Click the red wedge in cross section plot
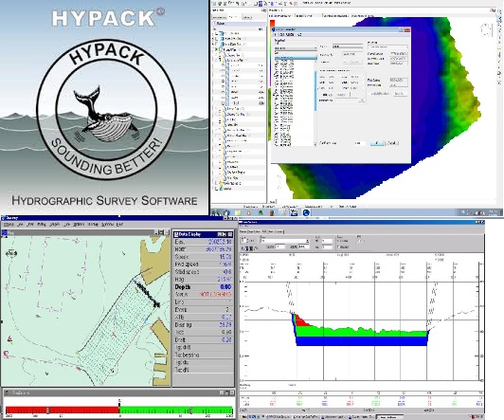 click(x=300, y=321)
